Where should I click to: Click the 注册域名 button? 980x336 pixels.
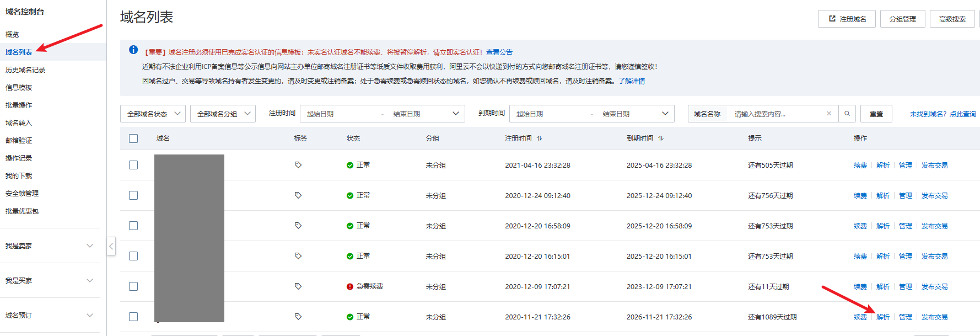(847, 19)
